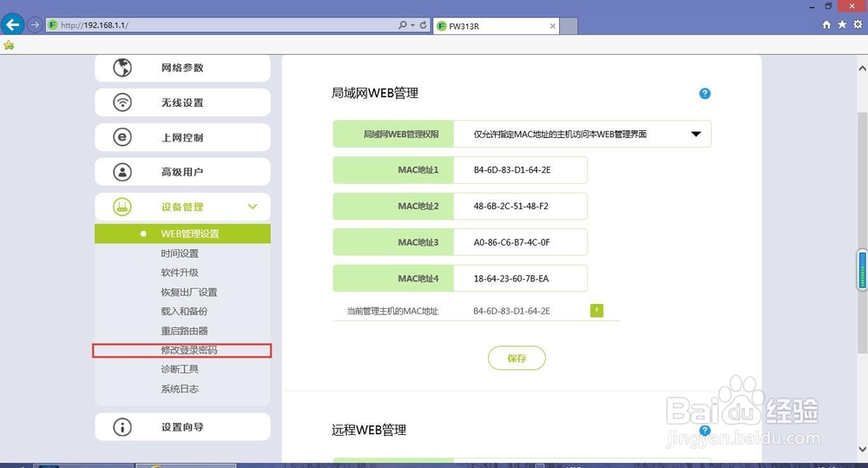Click the router icon of 设备管理
868x468 pixels.
pos(122,207)
